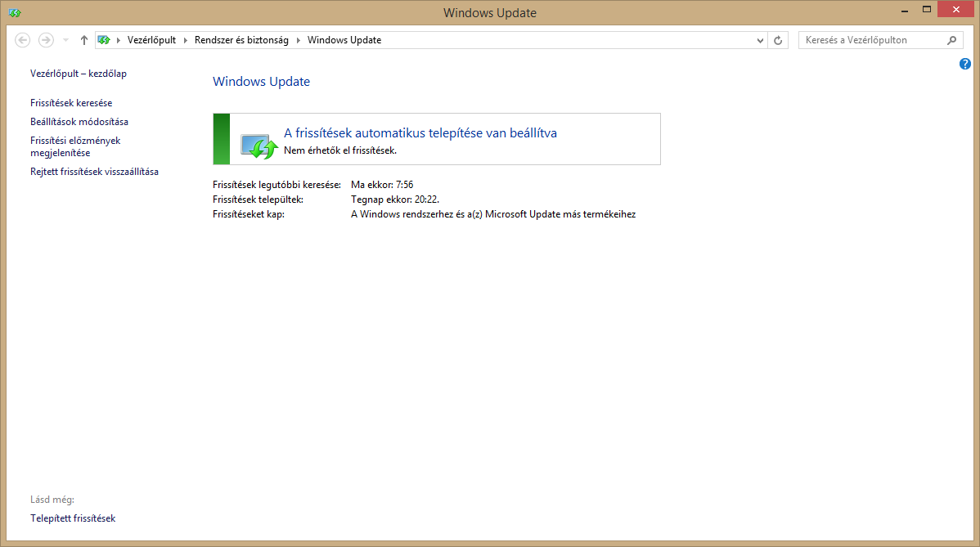Select the Rendszer és biztonság breadcrumb
This screenshot has height=547, width=980.
pos(242,40)
